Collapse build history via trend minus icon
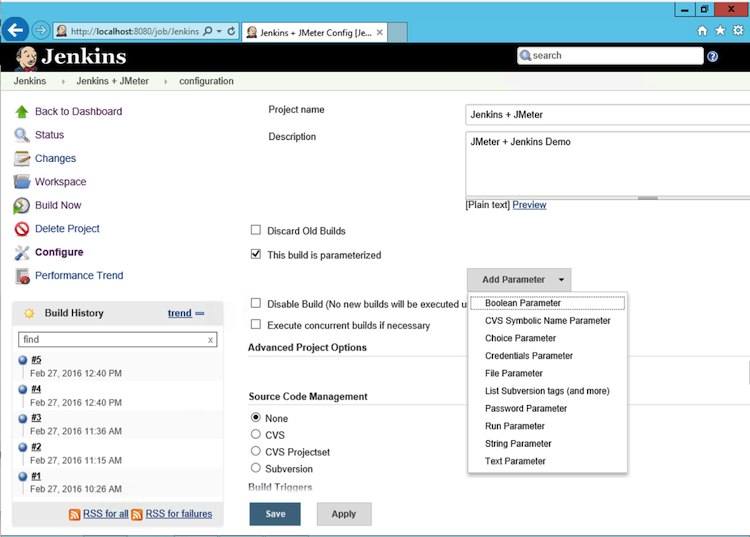750x537 pixels. 200,314
